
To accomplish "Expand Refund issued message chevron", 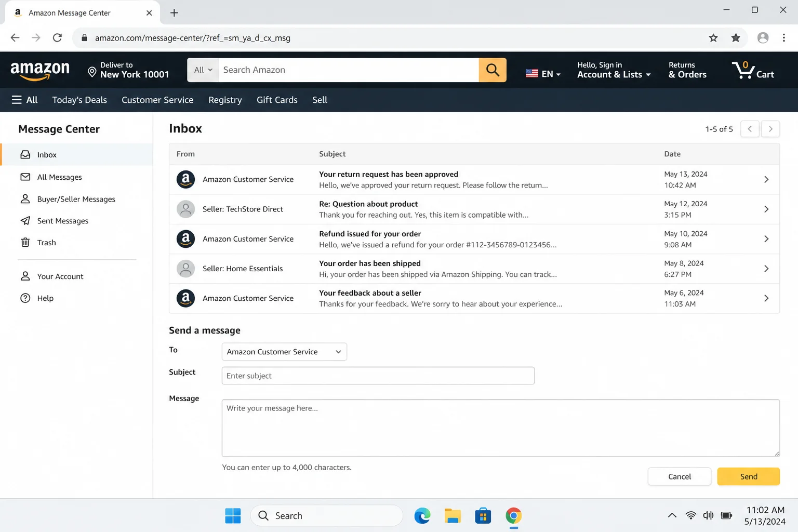I will pos(766,239).
